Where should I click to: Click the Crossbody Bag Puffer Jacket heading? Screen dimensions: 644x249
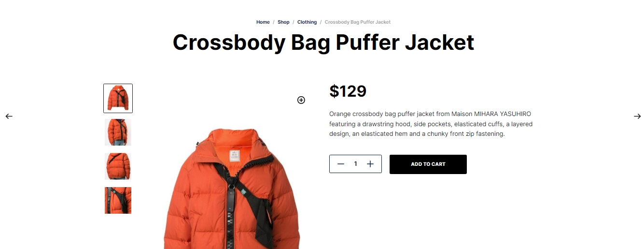click(323, 43)
